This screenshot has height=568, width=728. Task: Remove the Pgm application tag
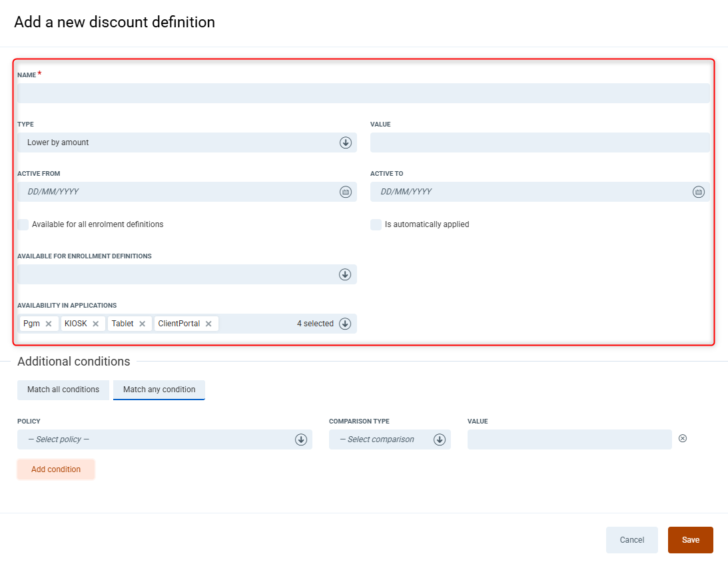coord(49,324)
